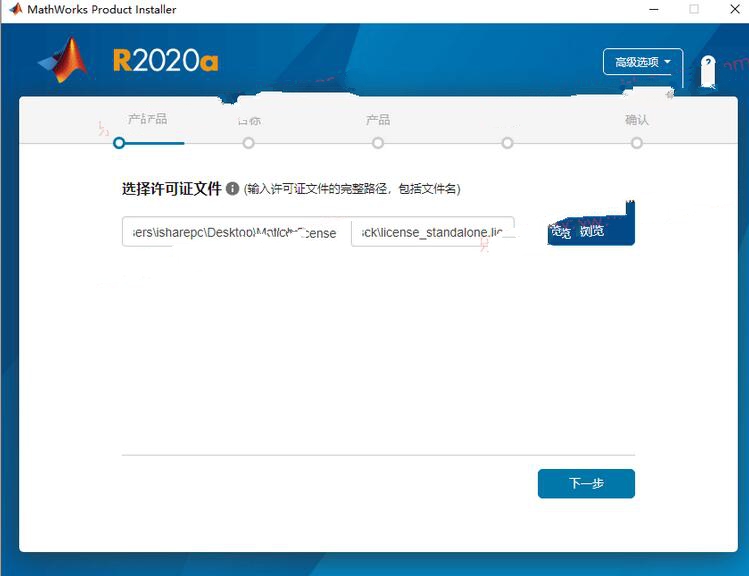Image resolution: width=749 pixels, height=576 pixels.
Task: Click the 确认 step circle
Action: [x=637, y=143]
